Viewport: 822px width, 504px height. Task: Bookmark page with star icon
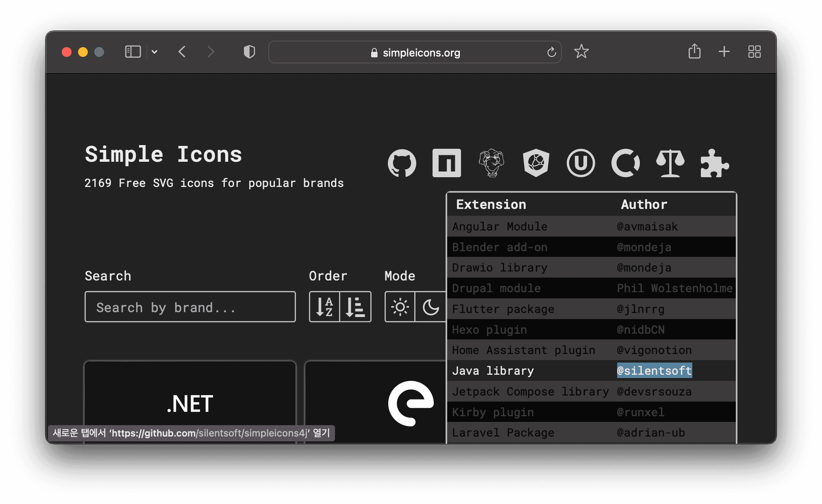click(x=581, y=52)
